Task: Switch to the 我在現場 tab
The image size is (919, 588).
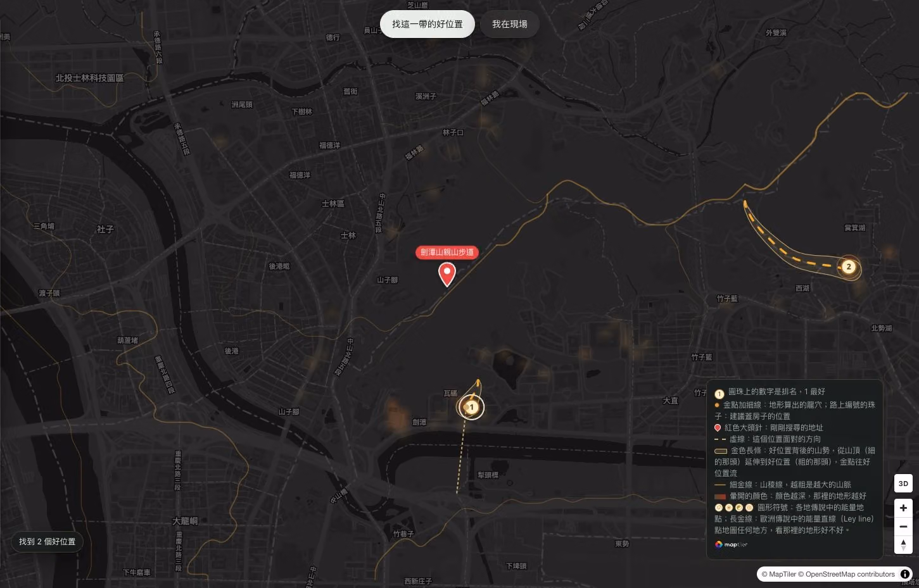Action: coord(510,24)
